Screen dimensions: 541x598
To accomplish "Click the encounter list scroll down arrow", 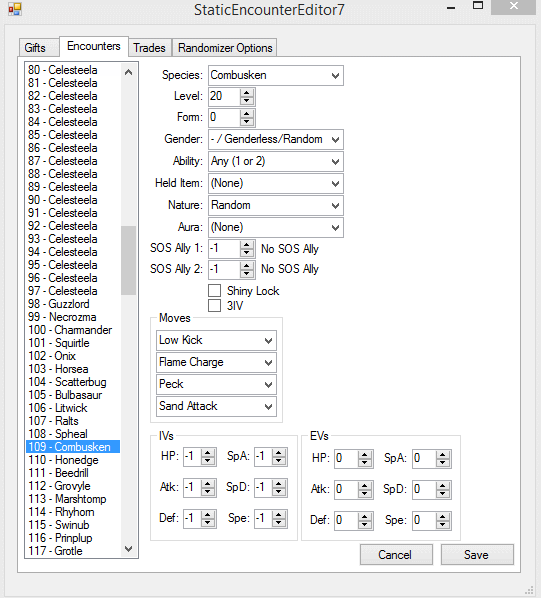I will coord(128,549).
